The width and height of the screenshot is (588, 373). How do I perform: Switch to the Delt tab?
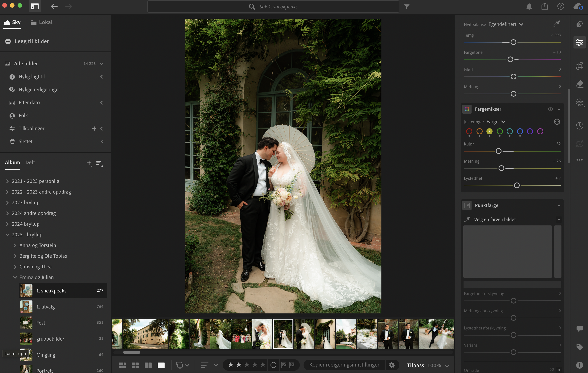point(30,162)
